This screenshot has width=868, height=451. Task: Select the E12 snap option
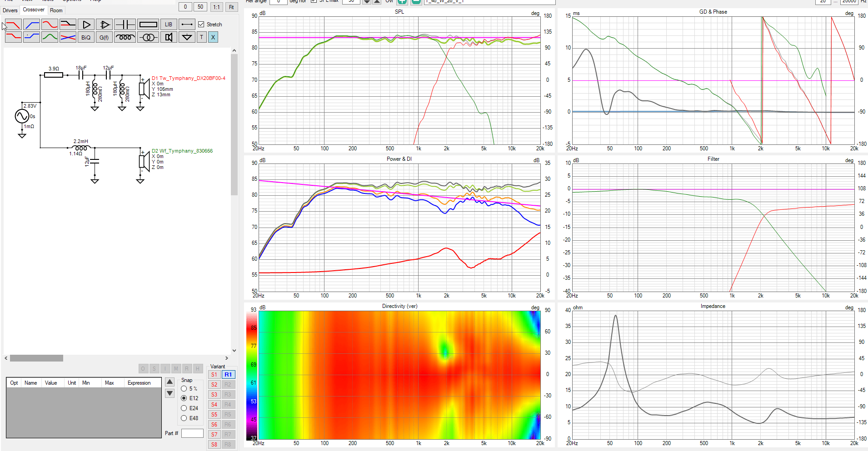tap(184, 398)
